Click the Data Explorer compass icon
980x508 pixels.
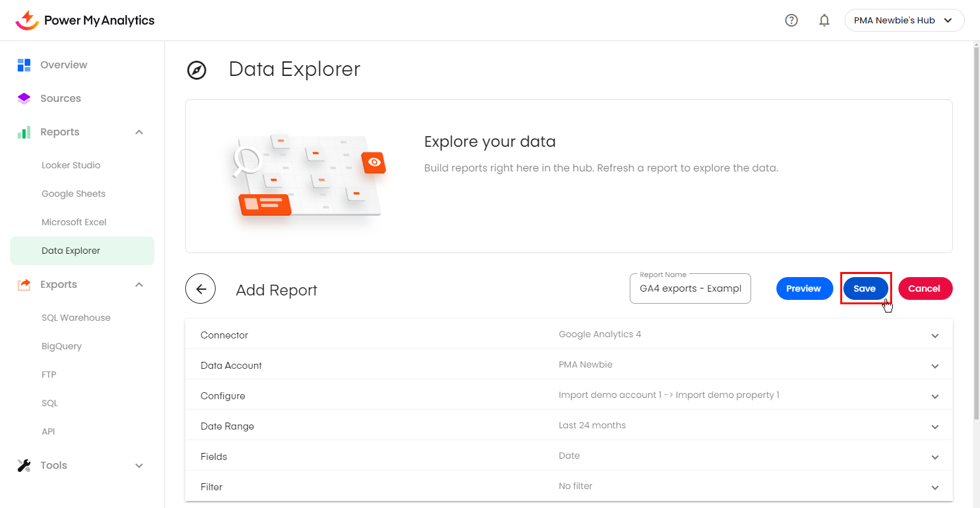[197, 70]
